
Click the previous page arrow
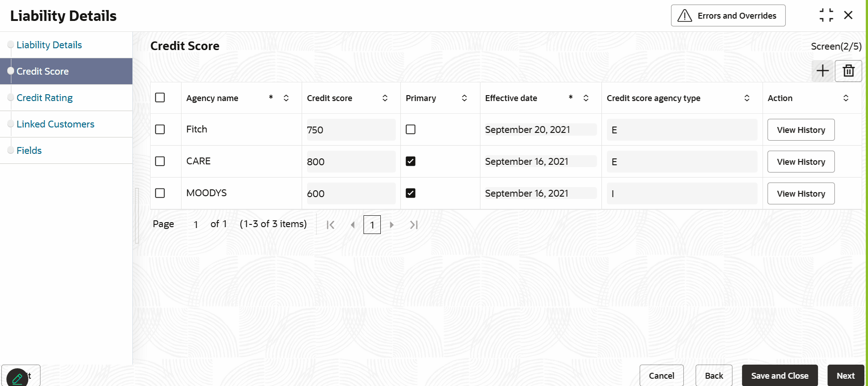(x=353, y=225)
